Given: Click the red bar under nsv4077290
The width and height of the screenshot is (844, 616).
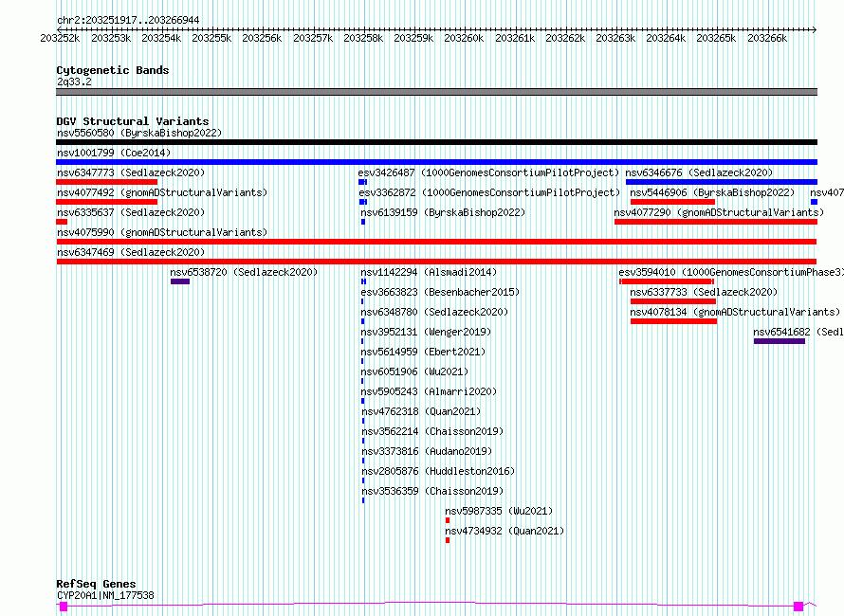Looking at the screenshot, I should [716, 222].
